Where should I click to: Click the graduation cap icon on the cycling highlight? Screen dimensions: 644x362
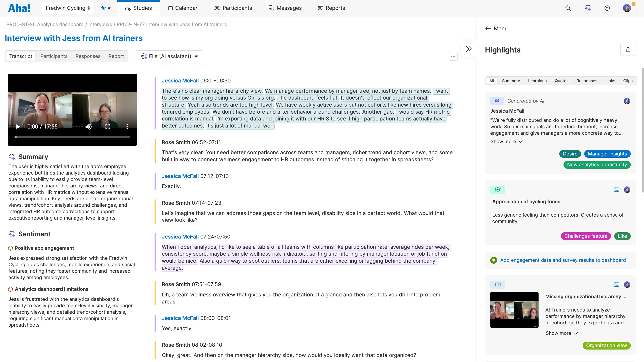[x=497, y=189]
